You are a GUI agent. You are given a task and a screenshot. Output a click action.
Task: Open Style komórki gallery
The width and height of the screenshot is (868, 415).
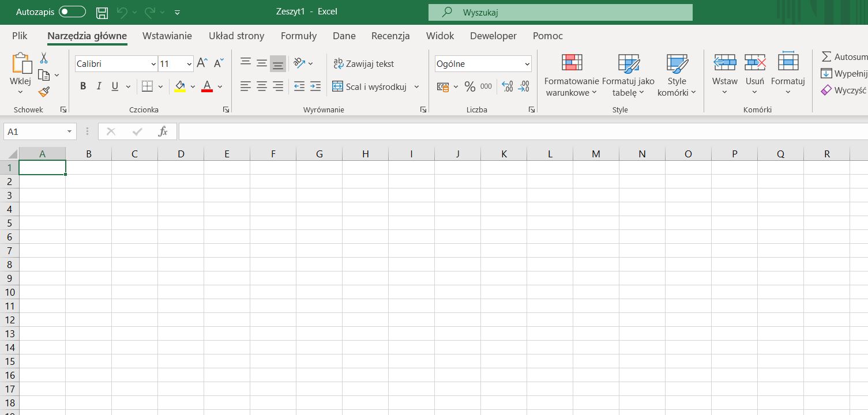click(x=677, y=76)
